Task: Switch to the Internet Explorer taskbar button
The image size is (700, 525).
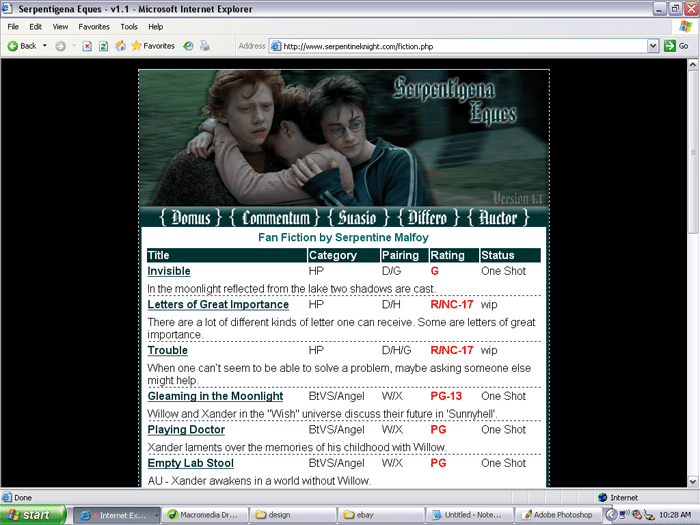Action: (116, 515)
